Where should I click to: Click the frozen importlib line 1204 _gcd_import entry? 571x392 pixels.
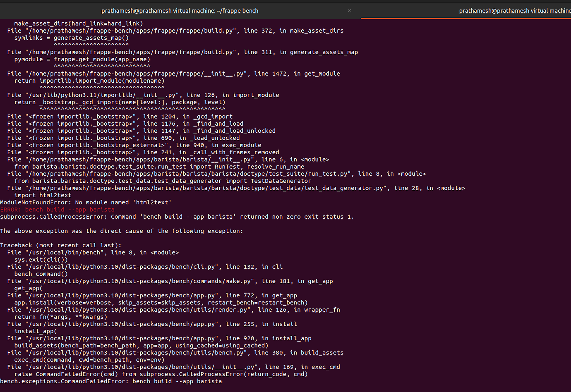[x=120, y=117]
